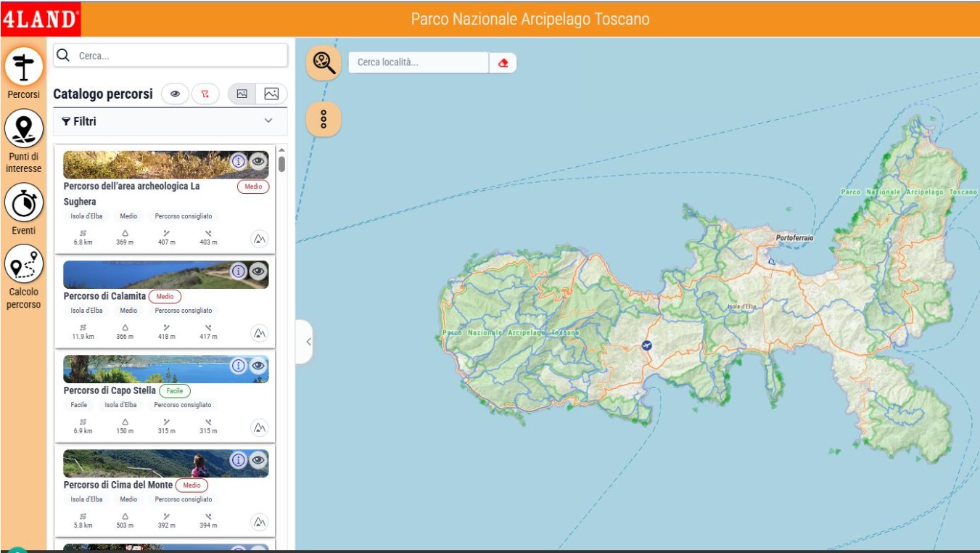Toggle visibility of all catalog routes

[x=175, y=94]
